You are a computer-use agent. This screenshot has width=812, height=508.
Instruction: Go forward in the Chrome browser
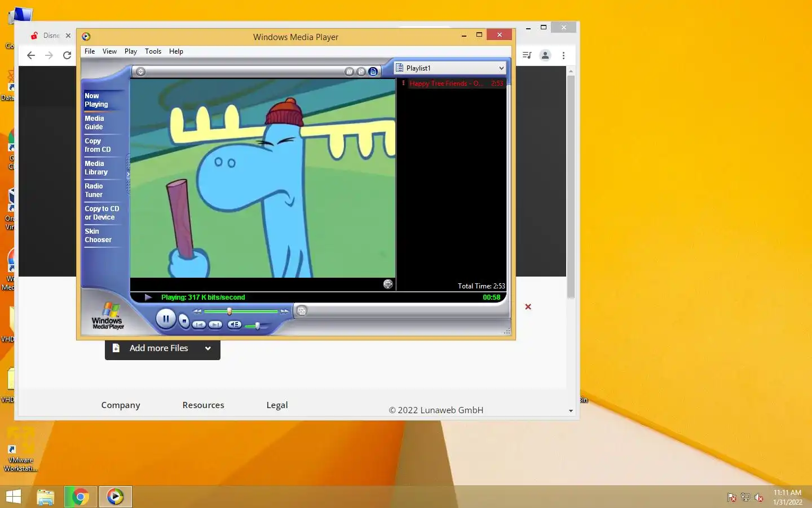coord(49,55)
